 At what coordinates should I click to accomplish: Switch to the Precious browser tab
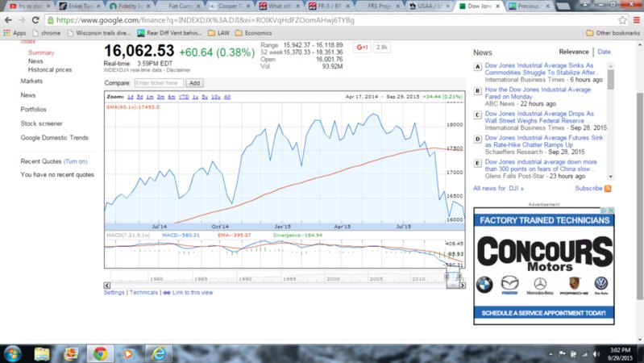(x=529, y=6)
